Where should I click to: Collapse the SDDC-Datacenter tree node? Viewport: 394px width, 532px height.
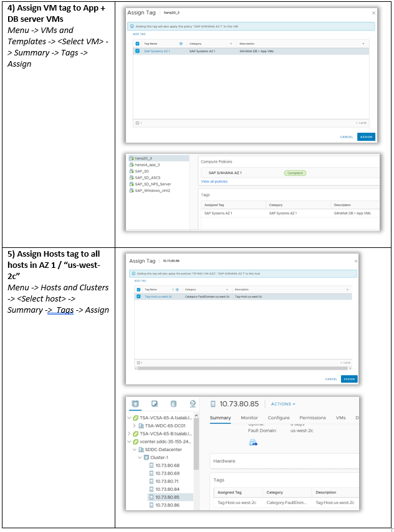point(135,450)
